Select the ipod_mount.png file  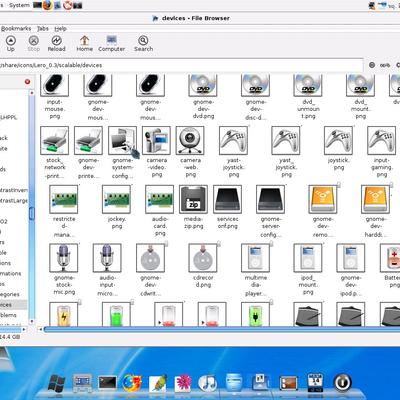(x=308, y=258)
